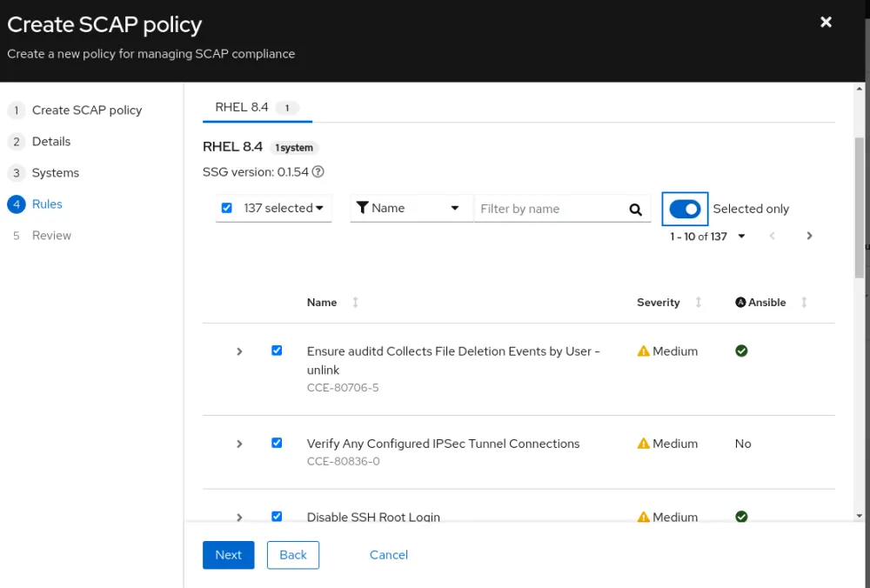Viewport: 870px width, 588px height.
Task: Click the SSG version help question-mark icon
Action: [x=318, y=172]
